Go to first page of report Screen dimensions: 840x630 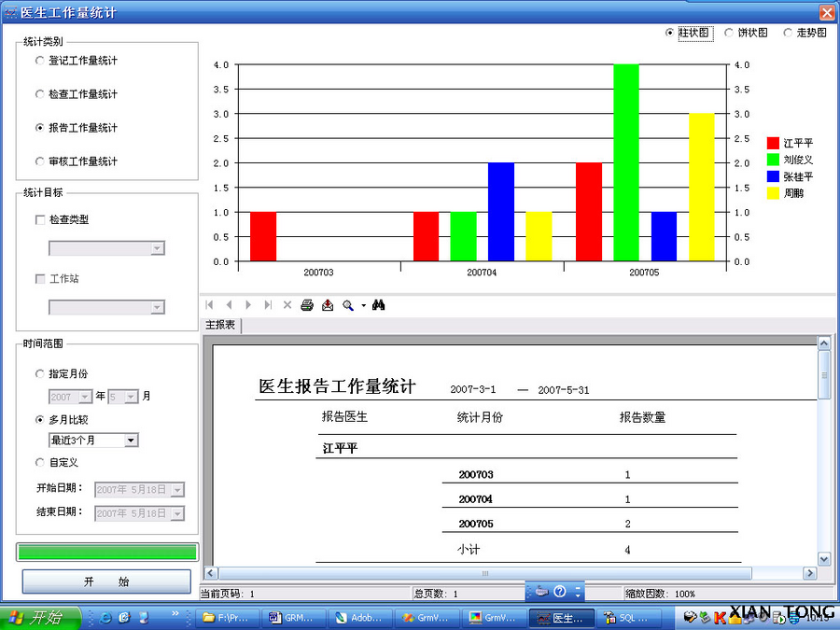point(209,305)
